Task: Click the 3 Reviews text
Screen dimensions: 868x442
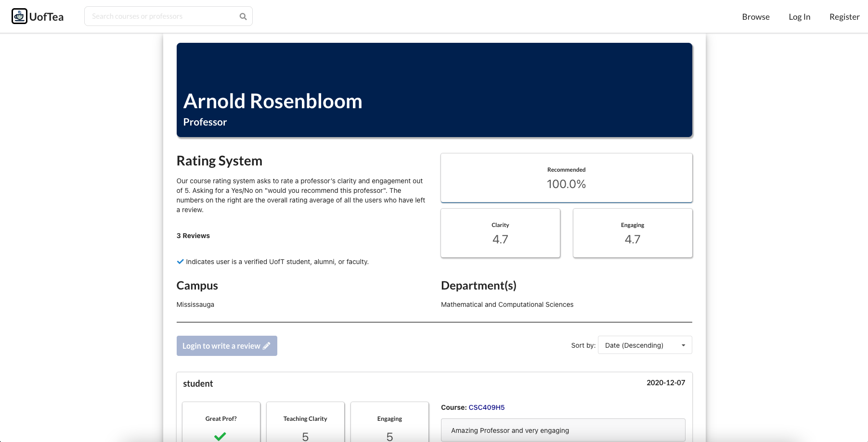Action: [193, 236]
